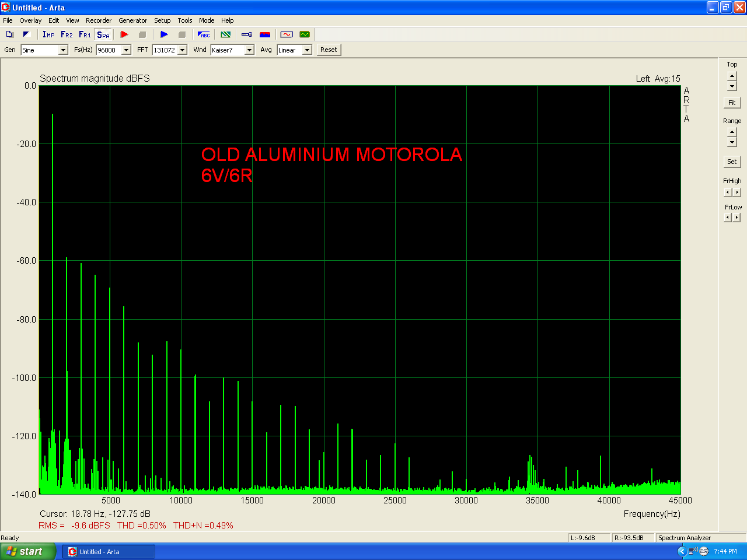Switch to Fr1 single-channel frequency response mode
This screenshot has height=560, width=747.
click(x=85, y=34)
